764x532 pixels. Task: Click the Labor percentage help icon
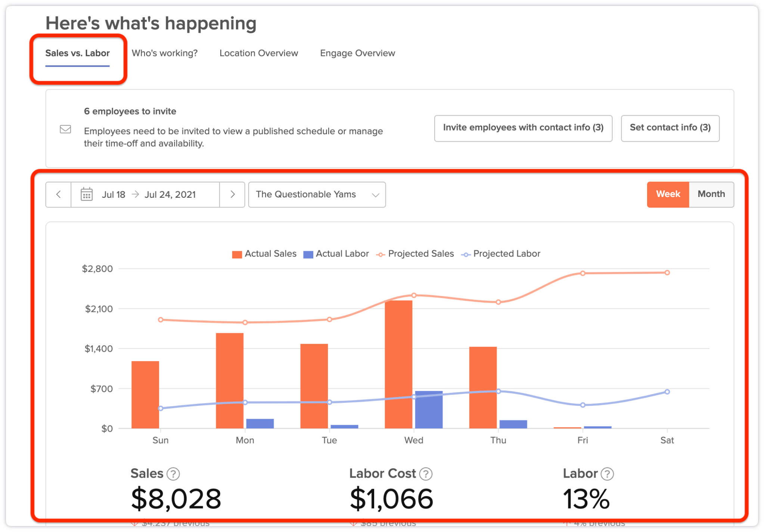coord(607,474)
